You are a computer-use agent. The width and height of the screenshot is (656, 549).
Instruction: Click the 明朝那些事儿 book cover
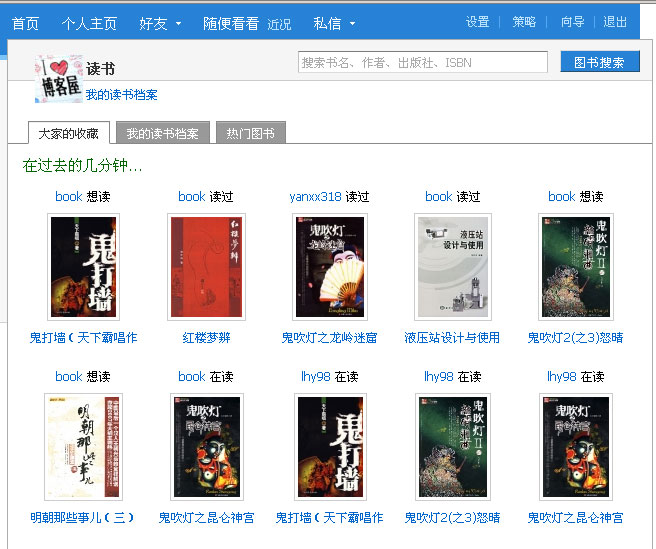[x=83, y=447]
